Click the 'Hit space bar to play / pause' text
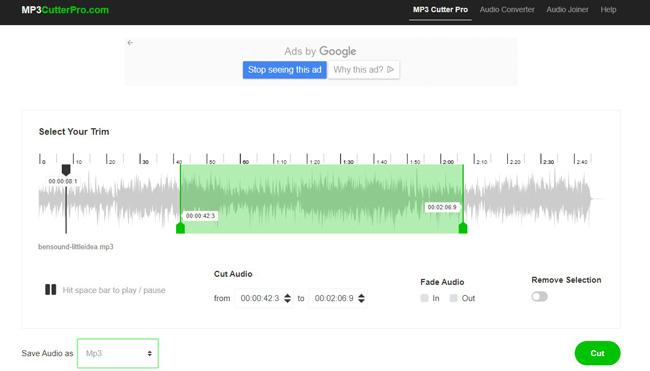 (x=114, y=290)
